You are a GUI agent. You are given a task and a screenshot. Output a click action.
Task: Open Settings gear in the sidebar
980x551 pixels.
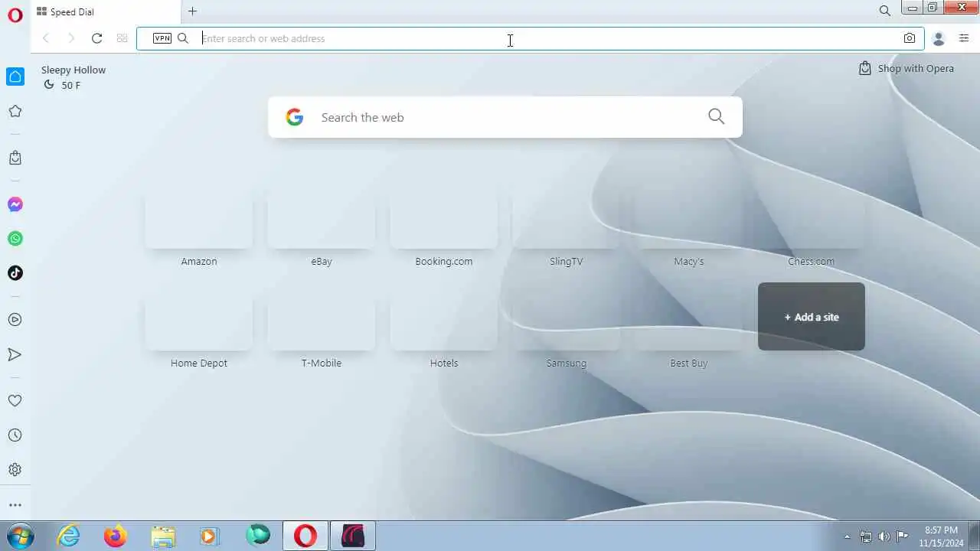[x=15, y=470]
